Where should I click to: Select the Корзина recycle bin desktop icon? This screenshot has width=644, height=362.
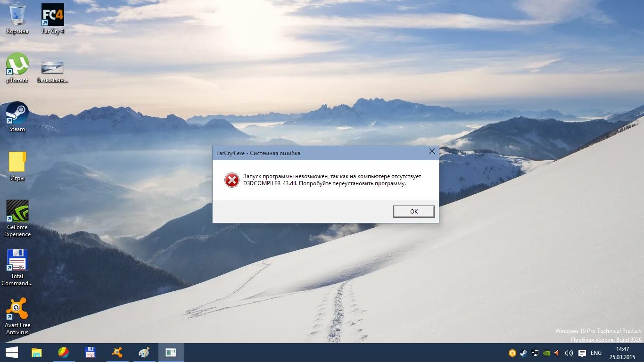17,19
